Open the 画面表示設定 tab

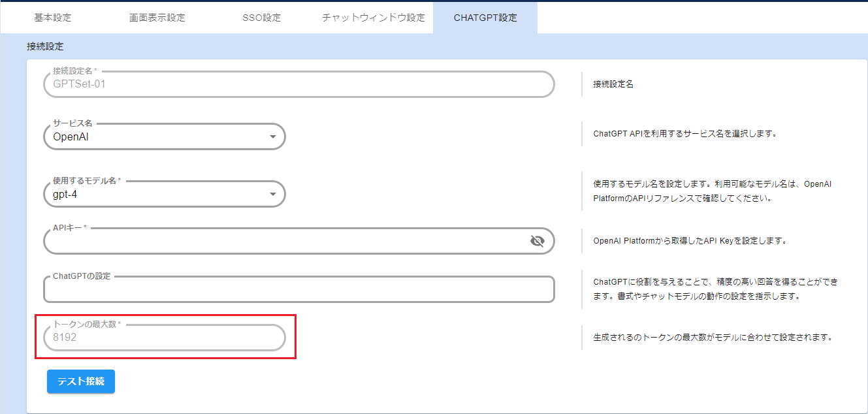157,18
